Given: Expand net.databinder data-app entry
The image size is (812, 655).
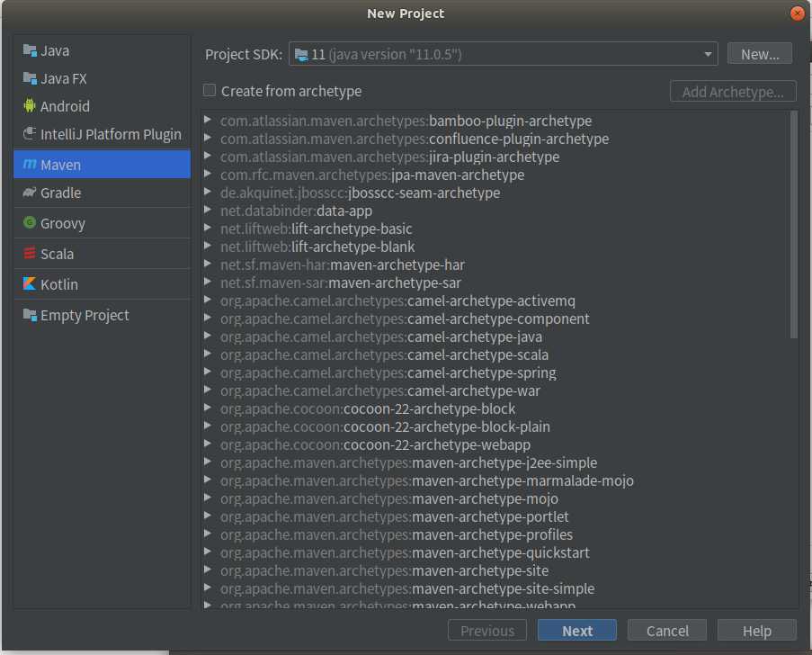Looking at the screenshot, I should coord(208,210).
